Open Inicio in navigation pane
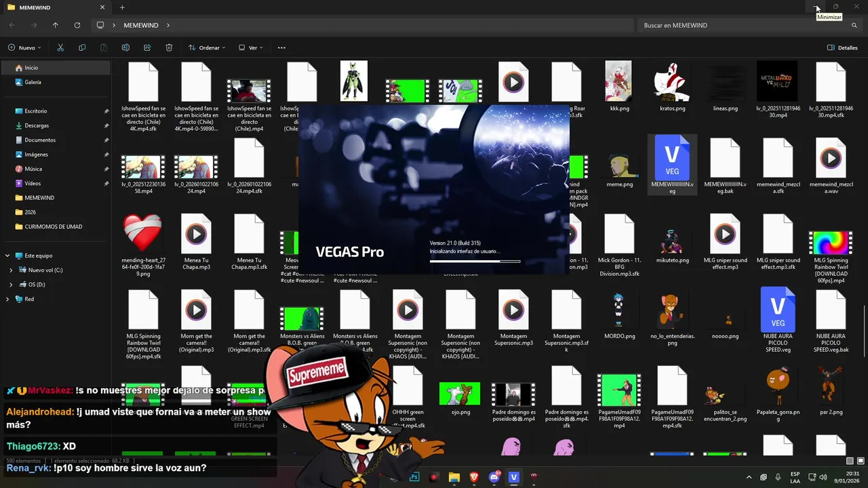Image resolution: width=868 pixels, height=488 pixels. 56,68
